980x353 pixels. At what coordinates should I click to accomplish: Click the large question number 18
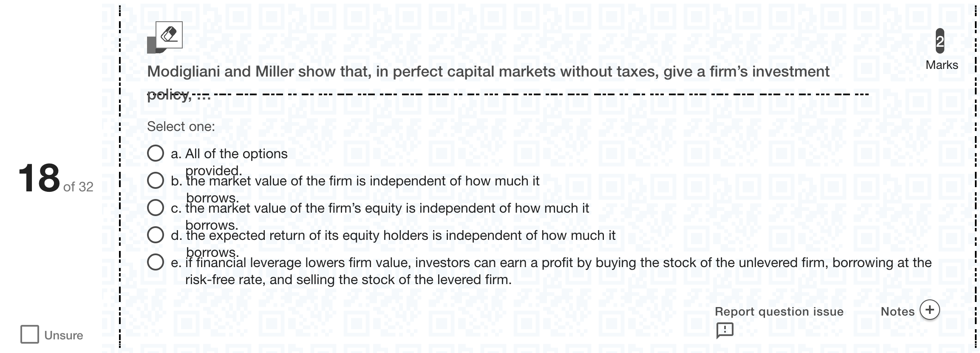tap(39, 178)
